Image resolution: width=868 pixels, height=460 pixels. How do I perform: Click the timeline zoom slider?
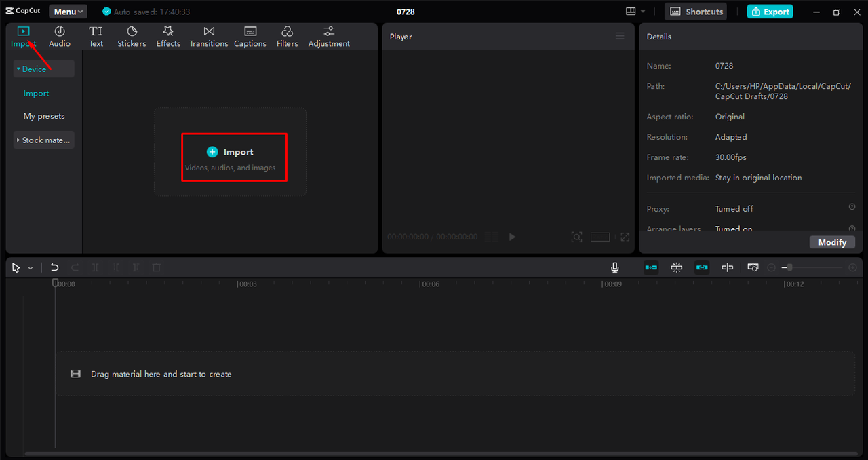click(812, 268)
